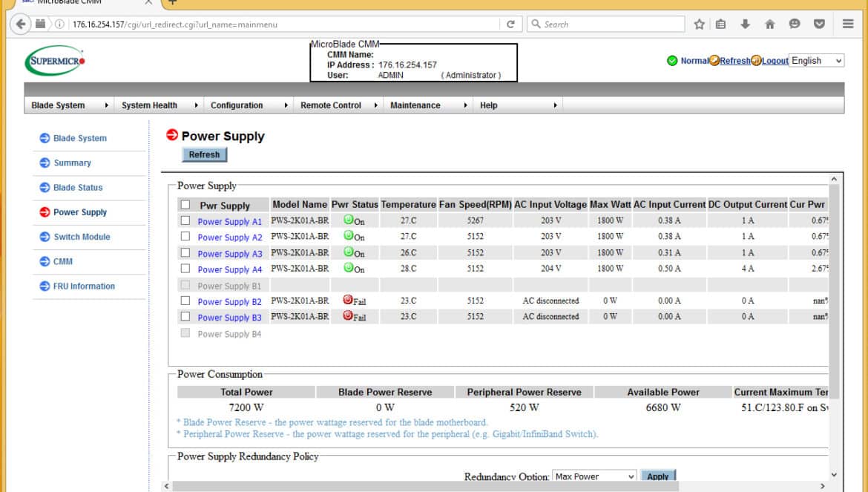Click red Fail status icon for B3
Image resolution: width=868 pixels, height=492 pixels.
point(348,315)
